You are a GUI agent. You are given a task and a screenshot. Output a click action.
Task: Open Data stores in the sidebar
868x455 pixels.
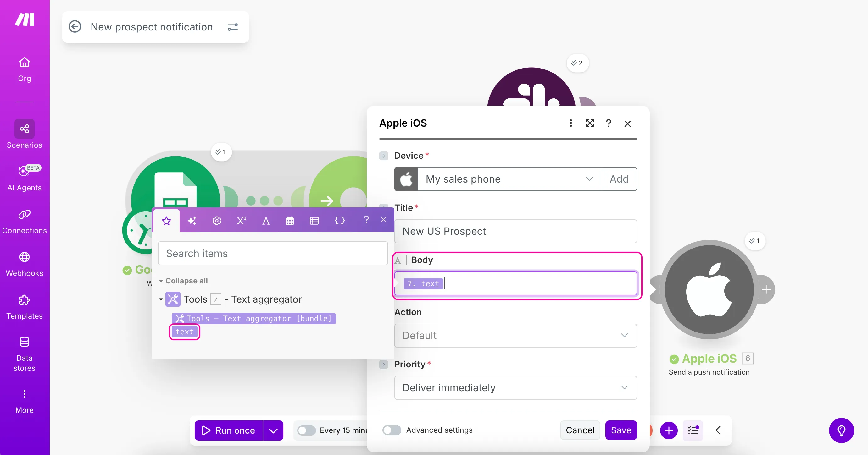[x=24, y=354]
